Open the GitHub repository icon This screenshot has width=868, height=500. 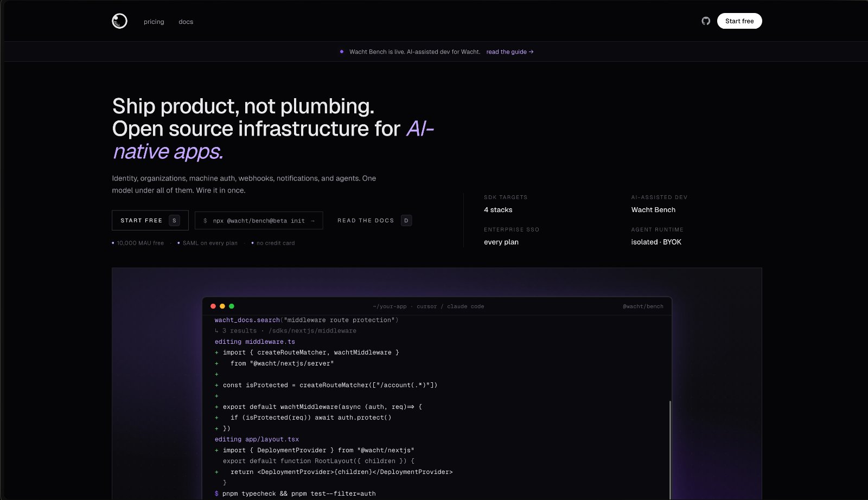click(x=706, y=21)
